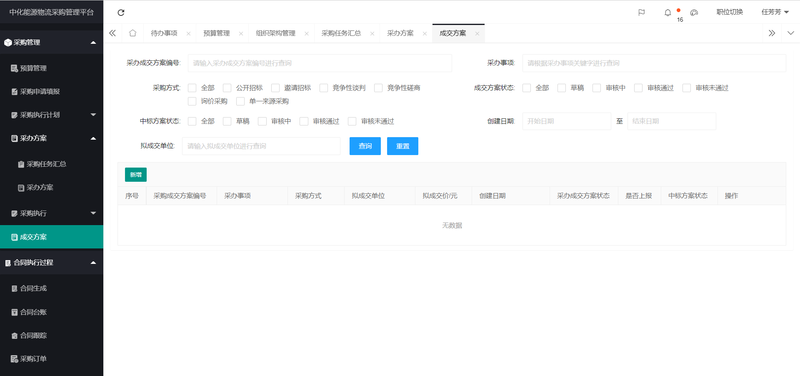Close the active 成交方案 tab
The image size is (800, 376).
coord(477,34)
